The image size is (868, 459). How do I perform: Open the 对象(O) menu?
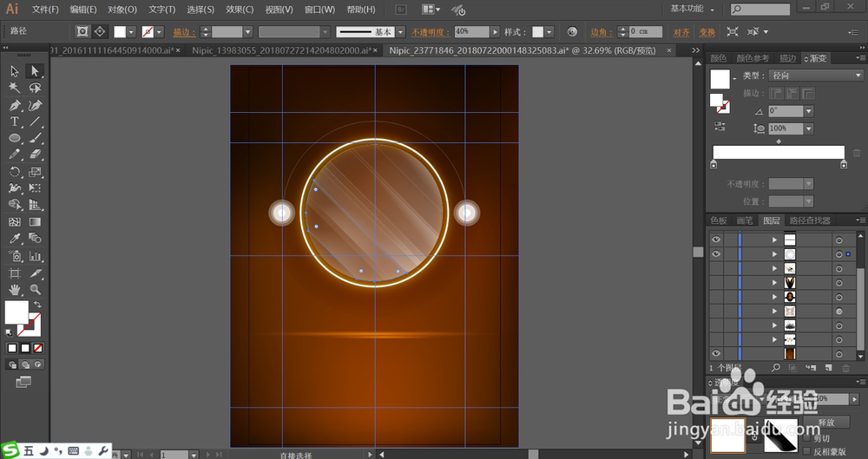122,10
